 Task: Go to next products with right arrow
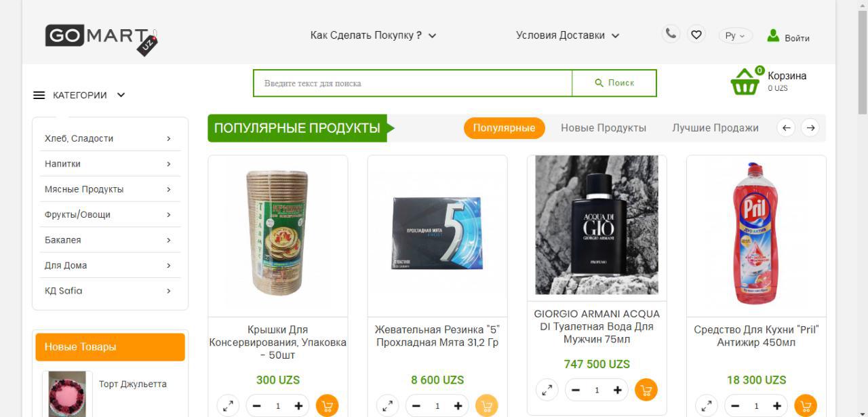tap(810, 127)
